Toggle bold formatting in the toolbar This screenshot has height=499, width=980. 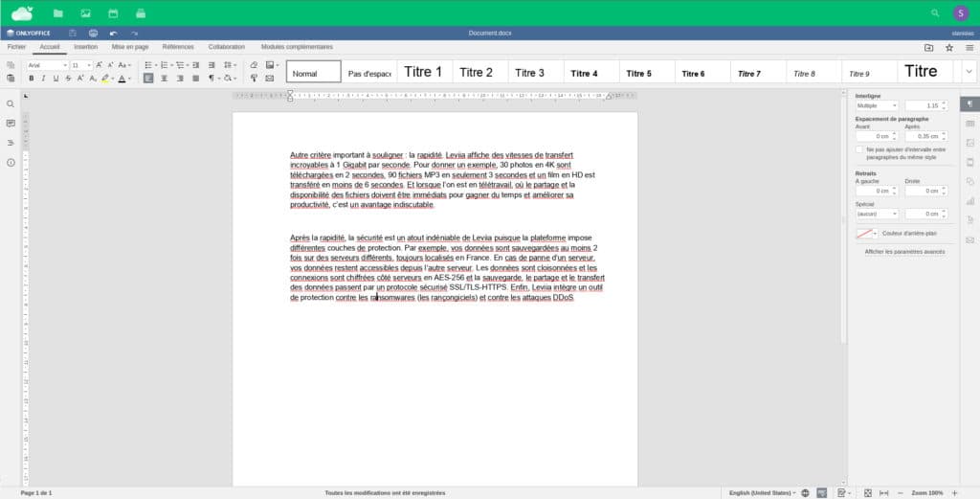[x=32, y=79]
